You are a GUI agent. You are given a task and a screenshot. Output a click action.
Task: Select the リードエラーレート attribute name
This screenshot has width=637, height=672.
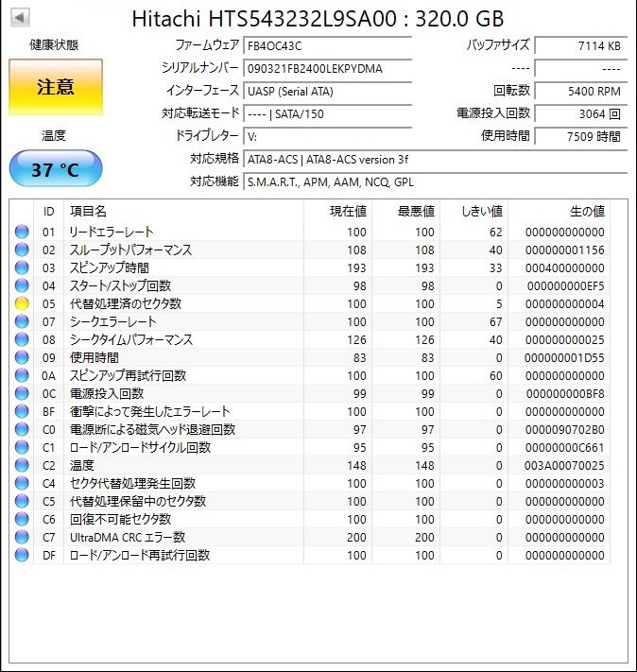pyautogui.click(x=112, y=232)
